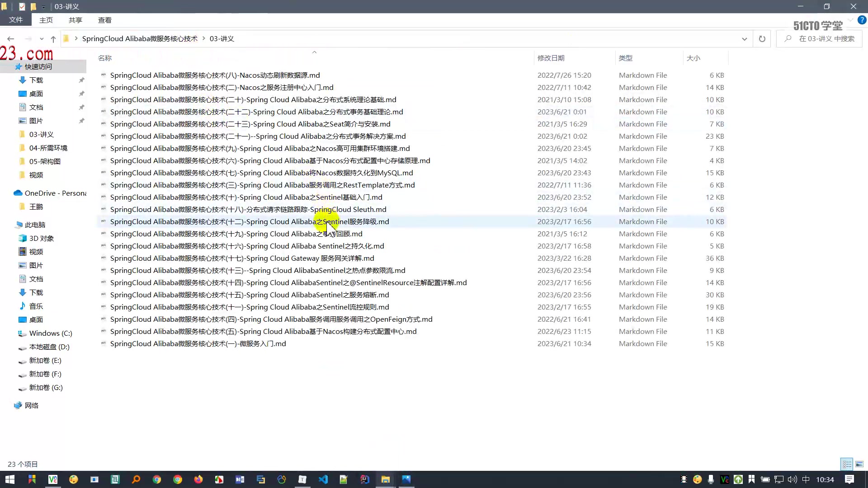Go up one folder level arrow
The image size is (868, 488).
(x=53, y=39)
